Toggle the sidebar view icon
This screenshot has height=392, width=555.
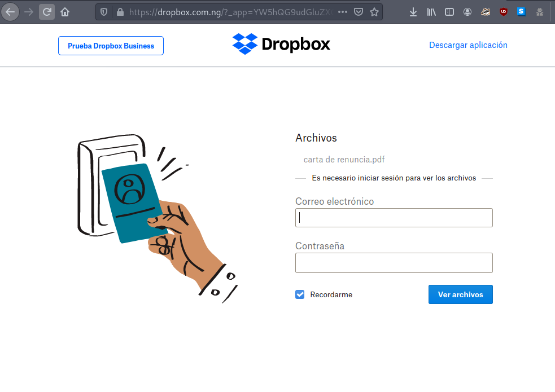(449, 12)
